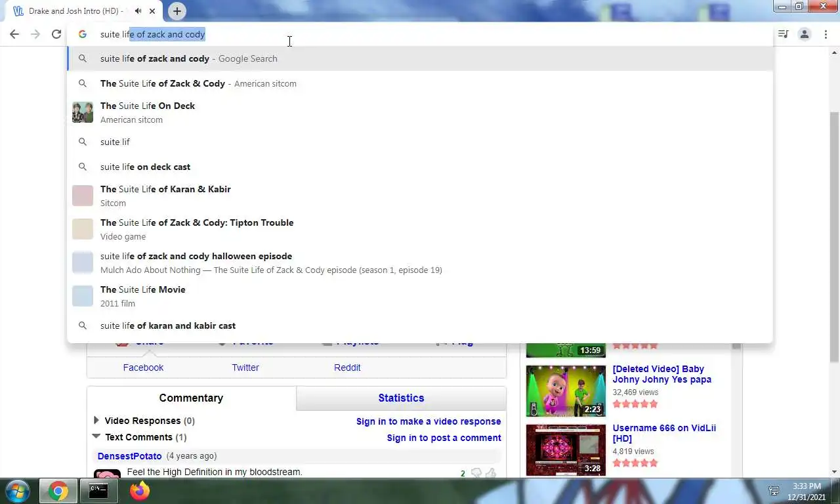Click the scrollbar down arrow
This screenshot has width=840, height=504.
click(834, 471)
